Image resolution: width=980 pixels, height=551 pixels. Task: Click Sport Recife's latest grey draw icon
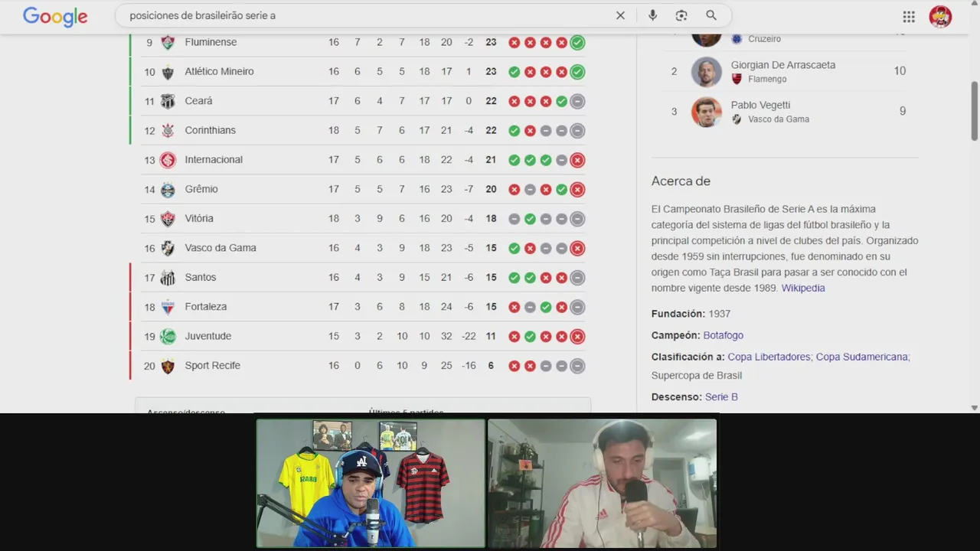pos(577,366)
